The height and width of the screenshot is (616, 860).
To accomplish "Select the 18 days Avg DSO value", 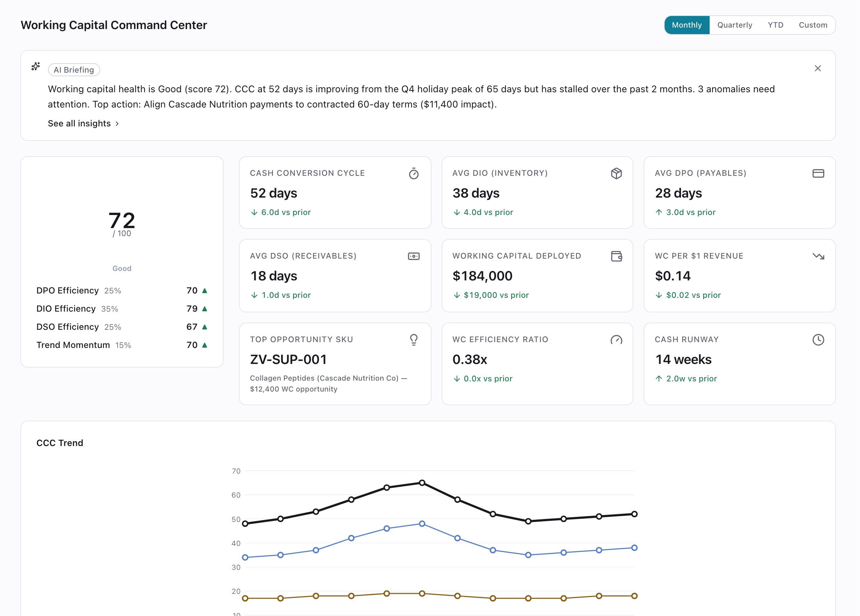I will pyautogui.click(x=273, y=276).
